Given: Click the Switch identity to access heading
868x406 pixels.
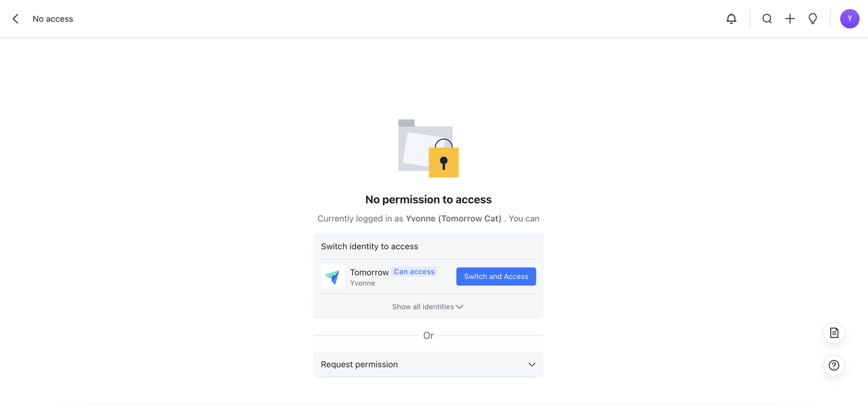Looking at the screenshot, I should (370, 246).
